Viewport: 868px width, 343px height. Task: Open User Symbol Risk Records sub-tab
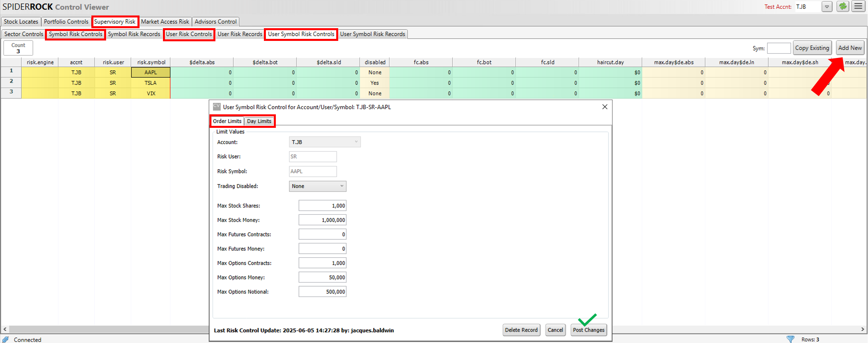[x=372, y=34]
